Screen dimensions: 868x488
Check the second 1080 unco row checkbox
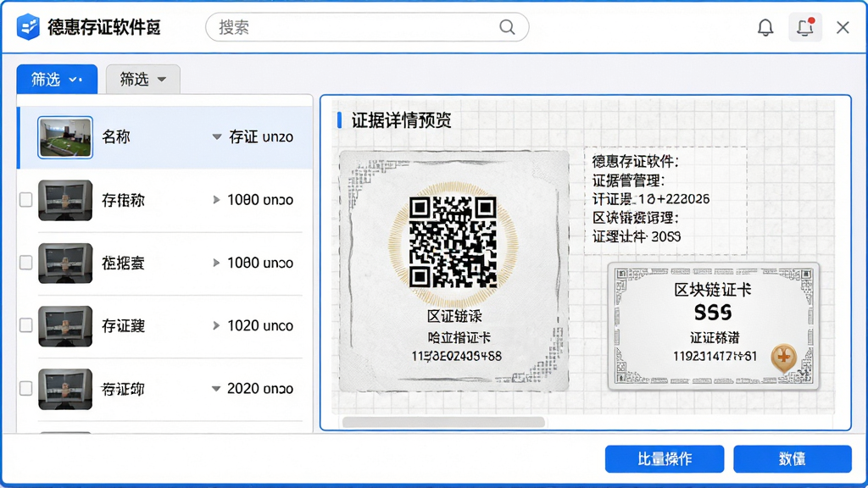(x=25, y=263)
